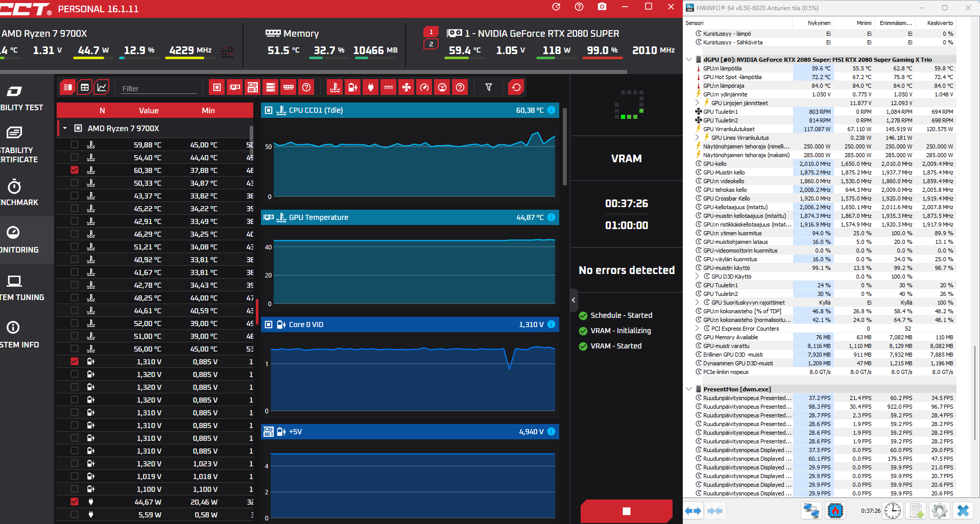Filter sensors by memory module icon

click(289, 87)
